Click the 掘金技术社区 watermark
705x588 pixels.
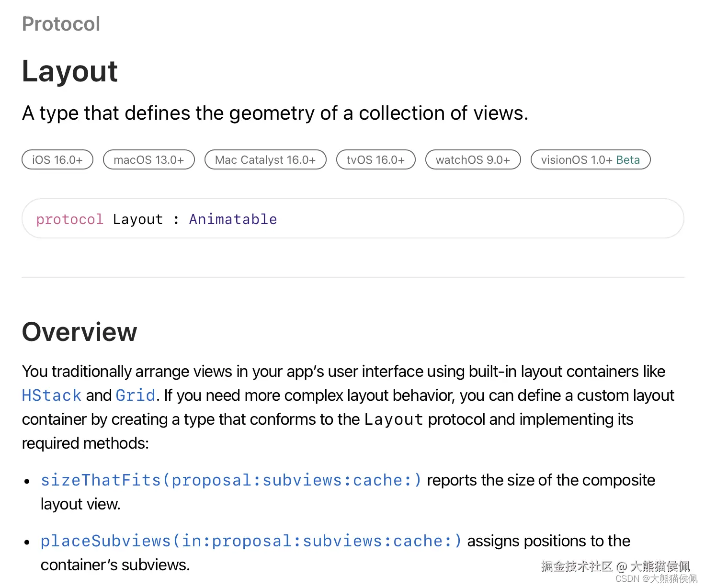pos(577,566)
